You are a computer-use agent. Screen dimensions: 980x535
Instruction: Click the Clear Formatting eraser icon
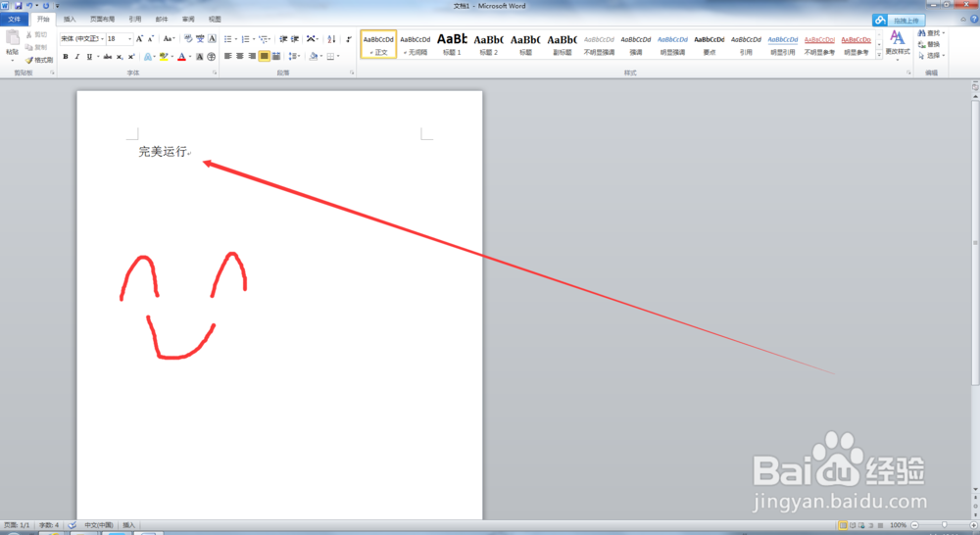click(188, 39)
